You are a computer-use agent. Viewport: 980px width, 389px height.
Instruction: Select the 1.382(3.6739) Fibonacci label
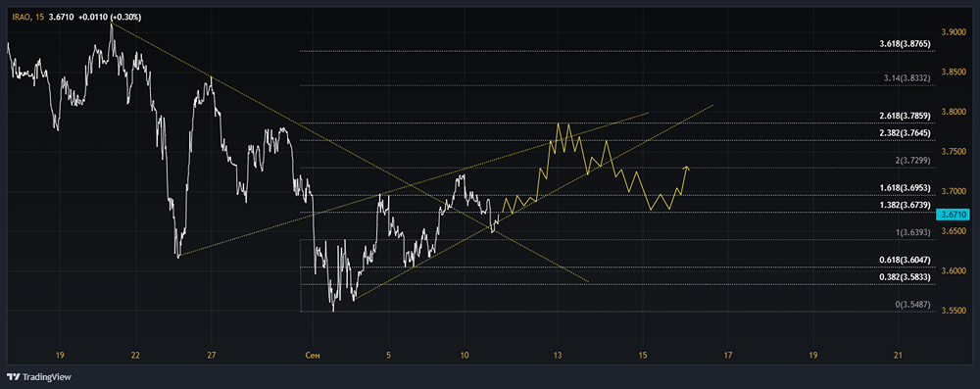[905, 205]
